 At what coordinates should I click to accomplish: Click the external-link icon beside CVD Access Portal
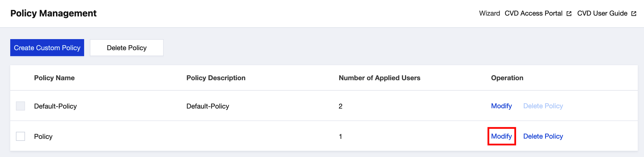pyautogui.click(x=569, y=14)
